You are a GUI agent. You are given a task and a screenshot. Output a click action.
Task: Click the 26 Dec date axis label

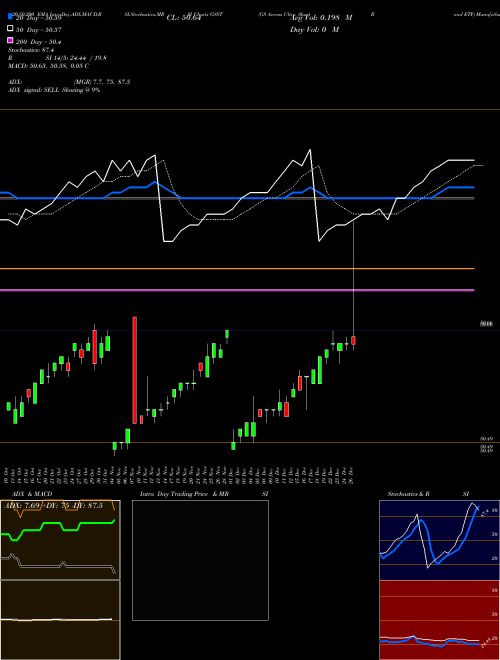point(351,476)
